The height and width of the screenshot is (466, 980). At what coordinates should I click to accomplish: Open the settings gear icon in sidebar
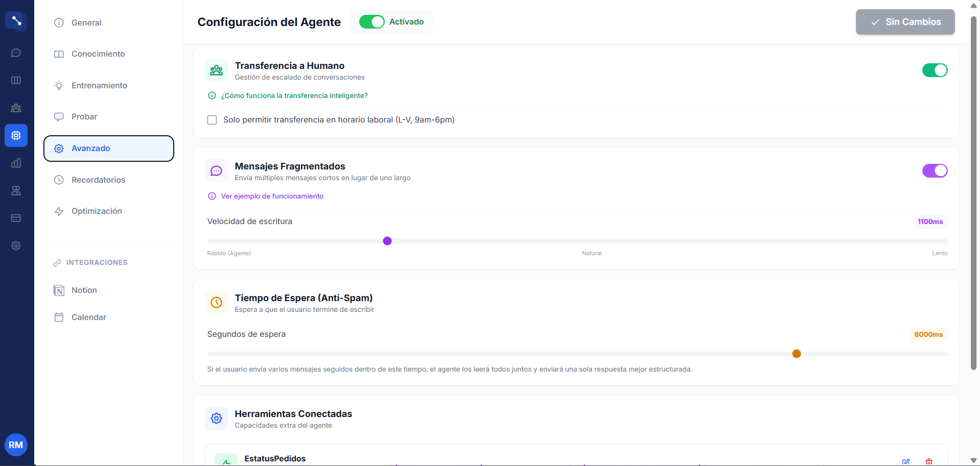[16, 246]
